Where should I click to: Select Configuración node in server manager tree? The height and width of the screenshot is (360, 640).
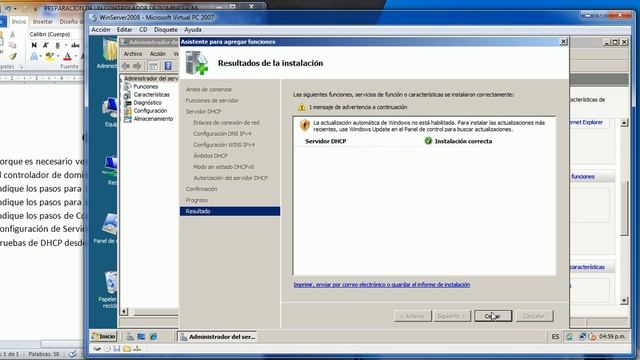click(150, 111)
